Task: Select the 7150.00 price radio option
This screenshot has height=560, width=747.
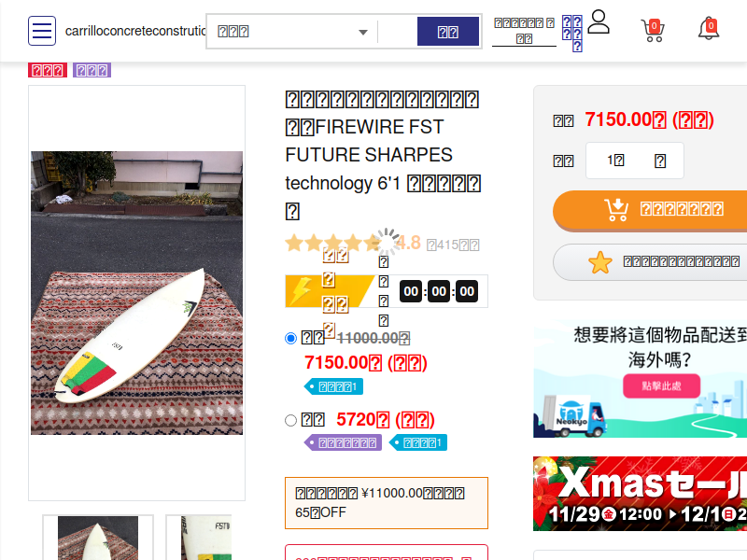Action: [x=290, y=339]
